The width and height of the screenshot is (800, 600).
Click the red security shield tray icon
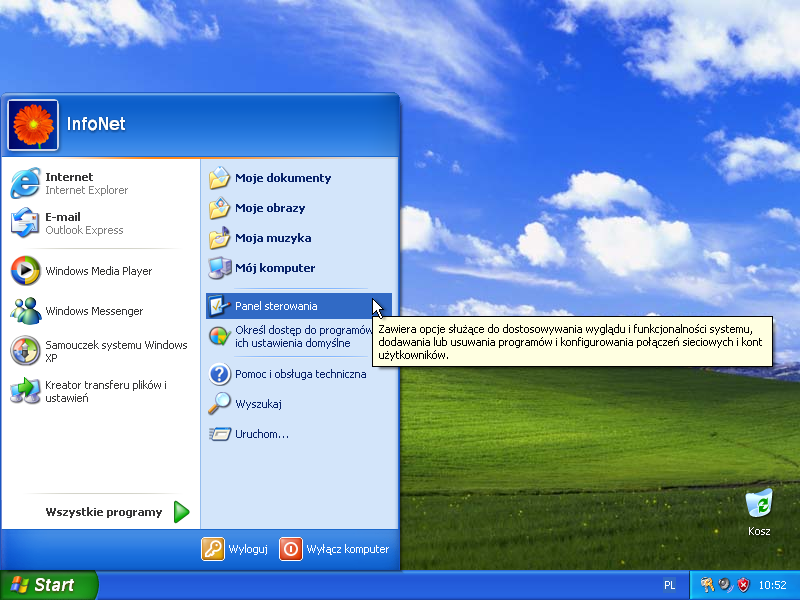pos(743,585)
